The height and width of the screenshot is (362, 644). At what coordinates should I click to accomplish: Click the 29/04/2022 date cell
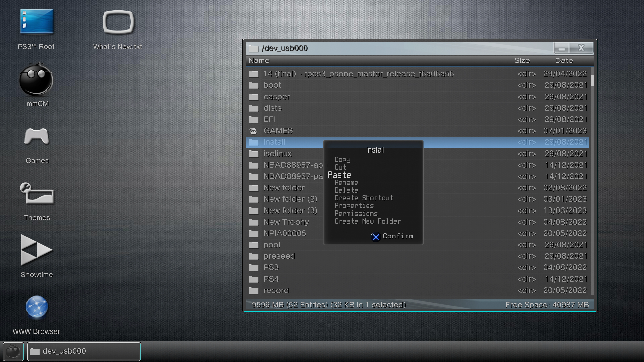tap(565, 74)
